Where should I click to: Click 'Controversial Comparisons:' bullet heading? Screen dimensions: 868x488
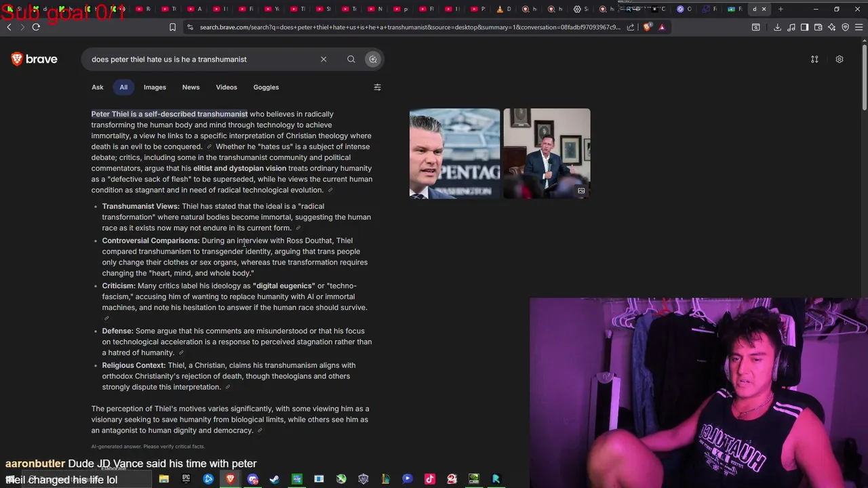coord(151,241)
